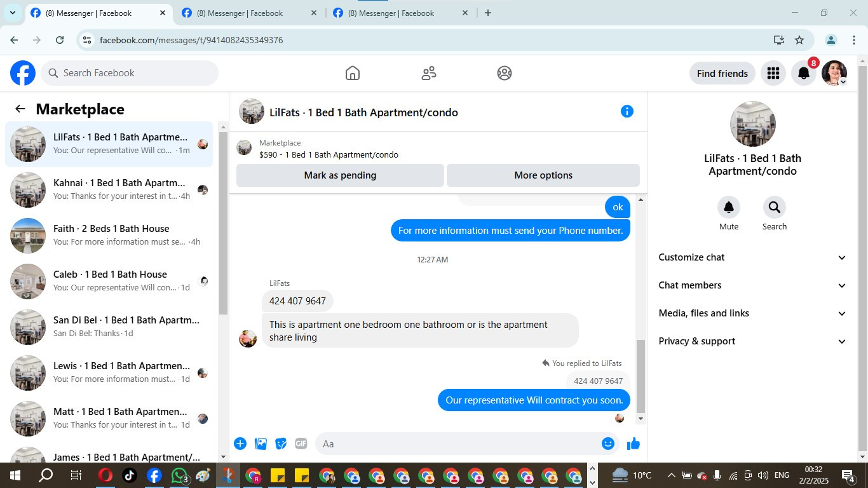The width and height of the screenshot is (868, 488).
Task: Open a new browser tab
Action: pos(488,13)
